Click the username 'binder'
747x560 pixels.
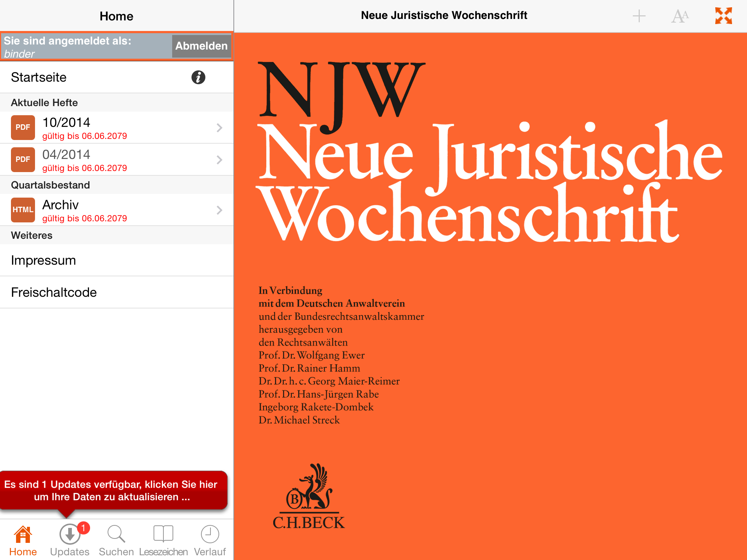[x=19, y=54]
